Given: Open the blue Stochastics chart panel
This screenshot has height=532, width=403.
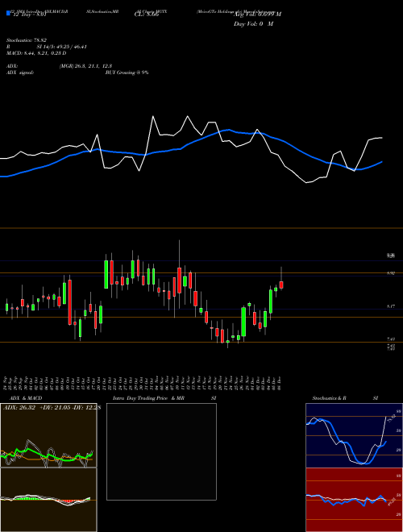Looking at the screenshot, I should point(354,435).
